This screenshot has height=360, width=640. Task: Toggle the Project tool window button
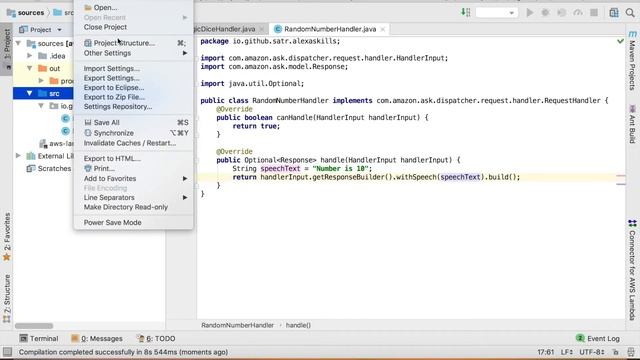(7, 48)
